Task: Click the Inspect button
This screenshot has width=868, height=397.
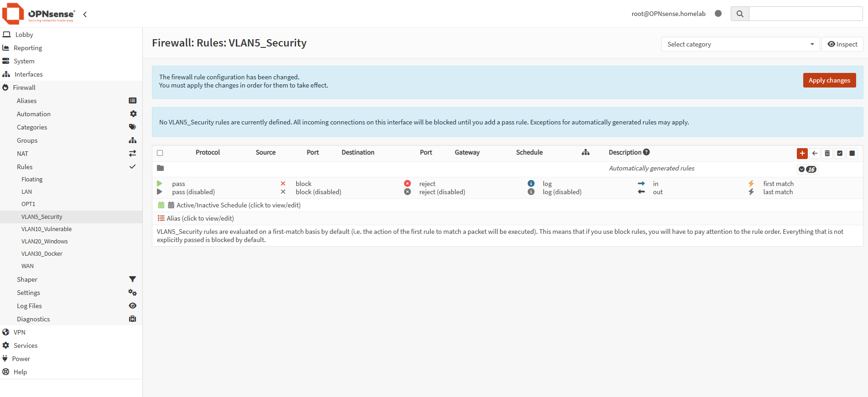Action: click(x=842, y=44)
